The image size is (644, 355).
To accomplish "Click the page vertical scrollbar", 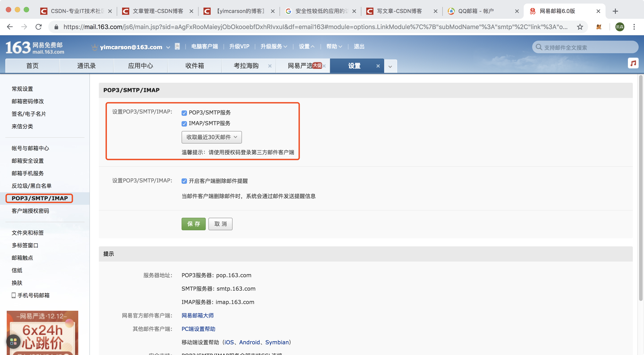I will [641, 188].
